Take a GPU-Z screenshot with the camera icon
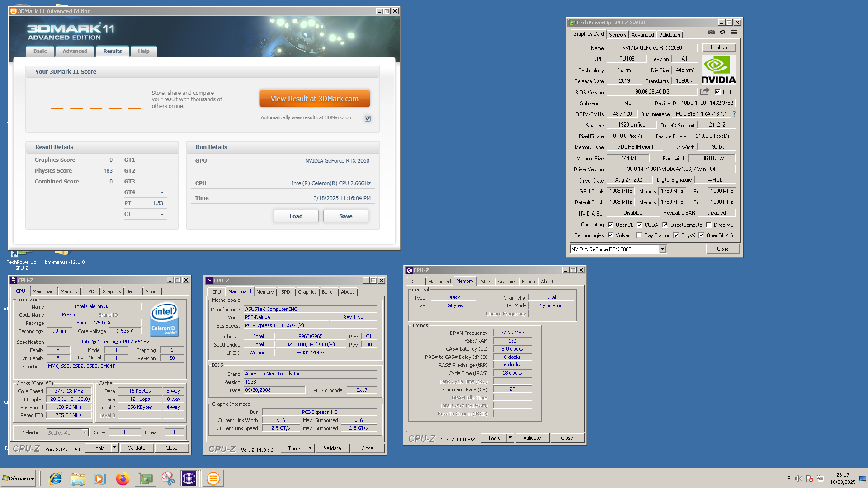 (711, 32)
